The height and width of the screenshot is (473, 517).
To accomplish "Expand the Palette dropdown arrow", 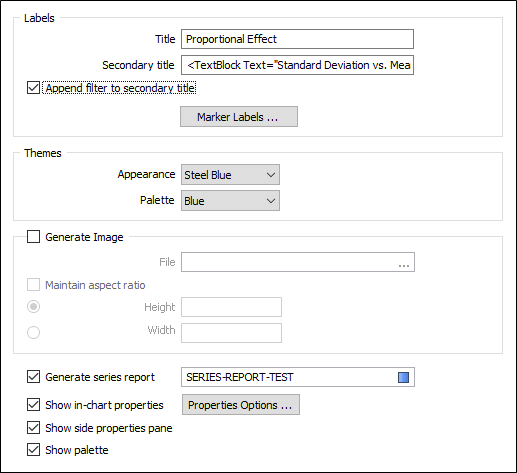I will (x=271, y=201).
